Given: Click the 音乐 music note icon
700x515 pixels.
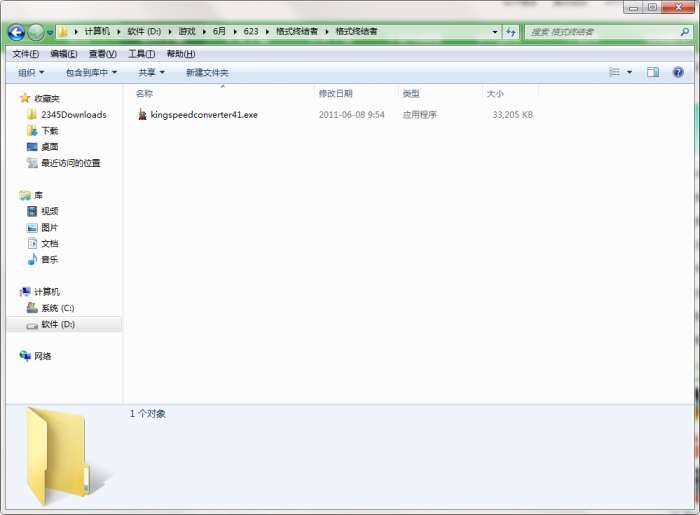Looking at the screenshot, I should [x=32, y=259].
